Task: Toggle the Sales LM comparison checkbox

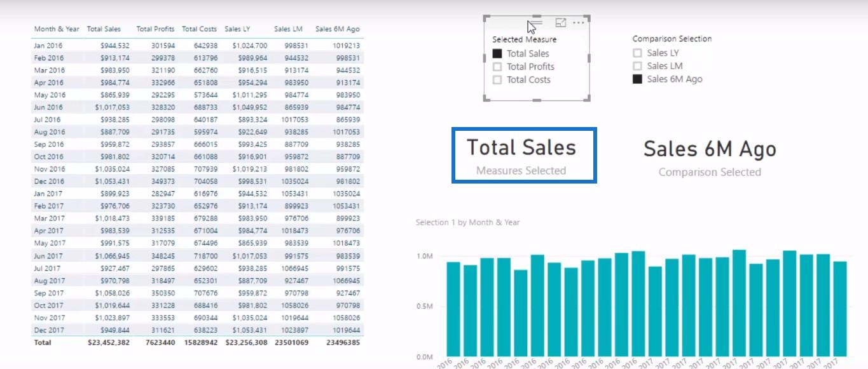Action: [x=637, y=66]
